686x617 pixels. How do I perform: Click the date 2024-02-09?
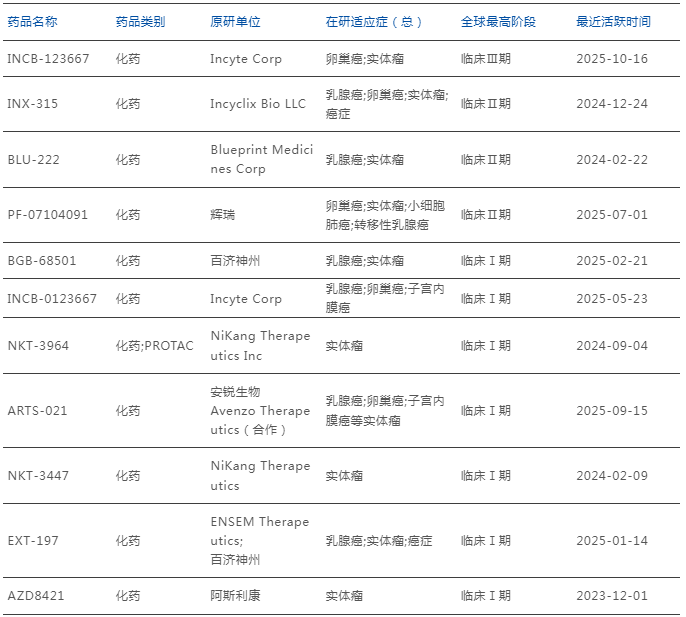[612, 476]
